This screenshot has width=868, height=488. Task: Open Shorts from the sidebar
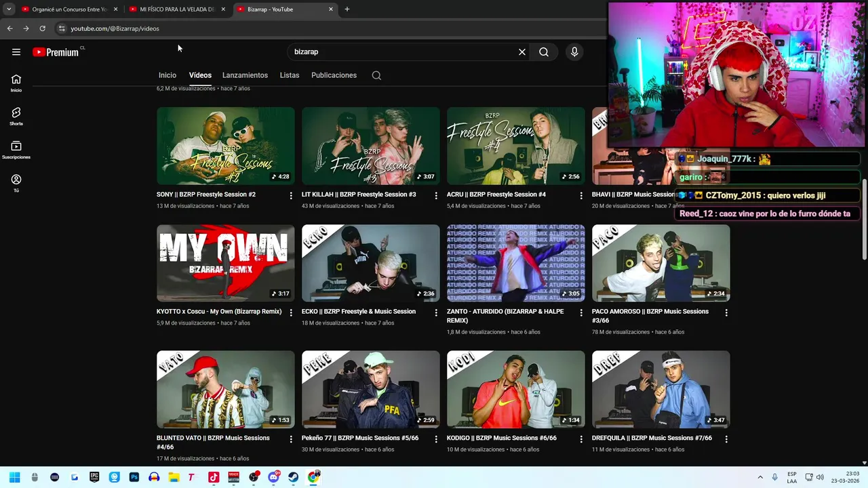point(16,116)
